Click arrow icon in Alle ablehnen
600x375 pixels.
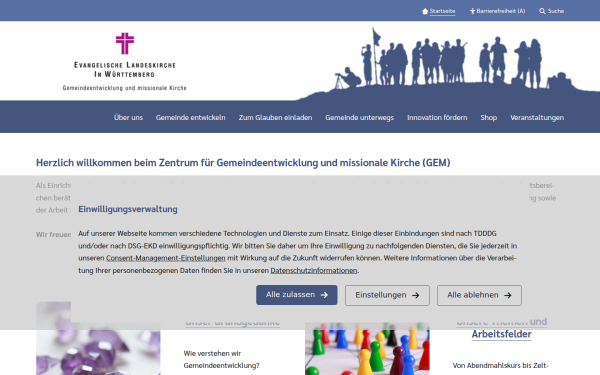508,295
